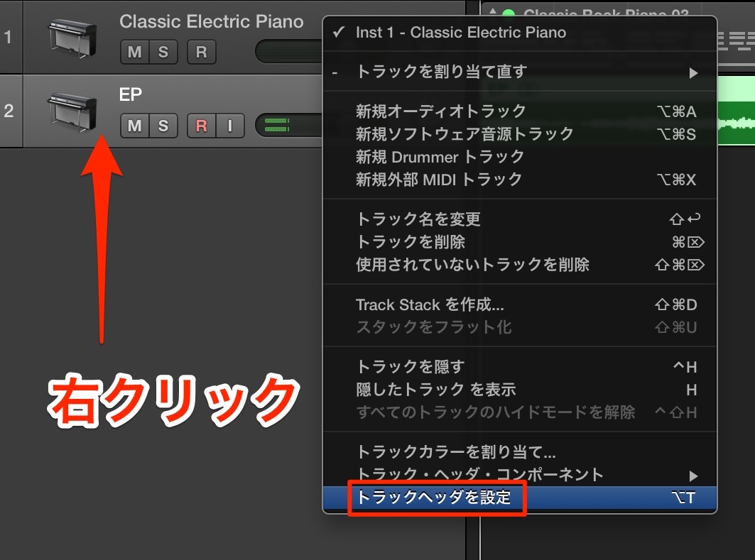Click the Classic Electric Piano track name
The height and width of the screenshot is (560, 755).
tap(212, 22)
